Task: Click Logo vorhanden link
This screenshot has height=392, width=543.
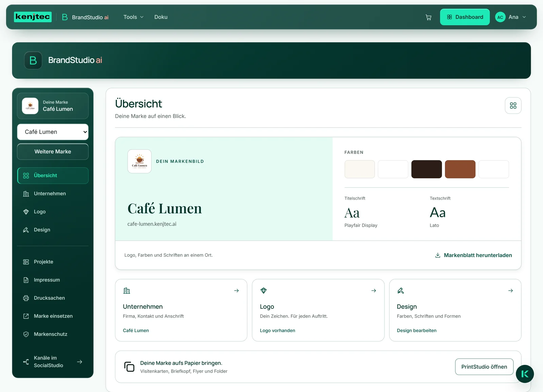Action: (x=277, y=331)
